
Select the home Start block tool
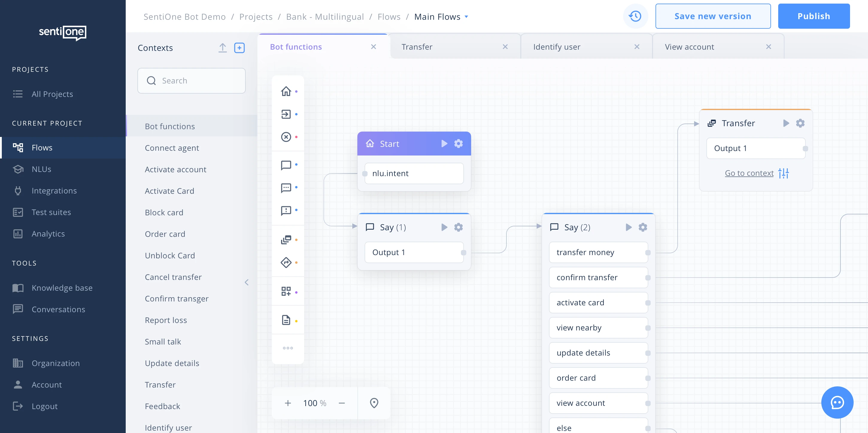tap(286, 91)
